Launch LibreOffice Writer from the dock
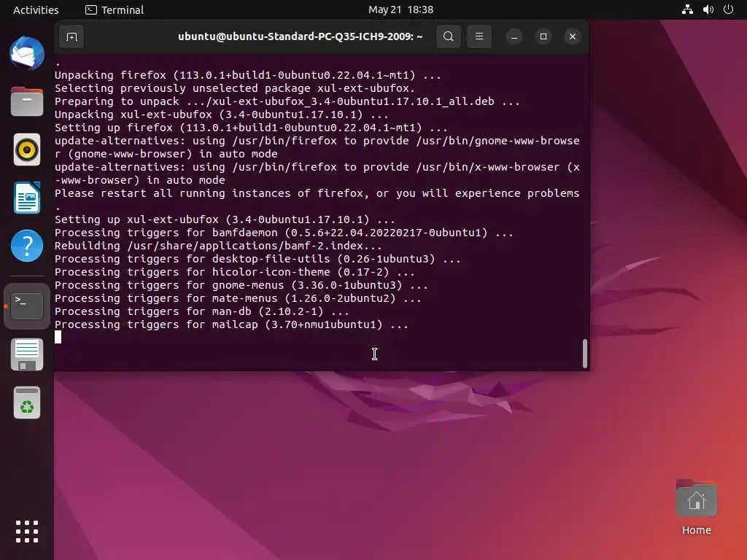 tap(27, 198)
